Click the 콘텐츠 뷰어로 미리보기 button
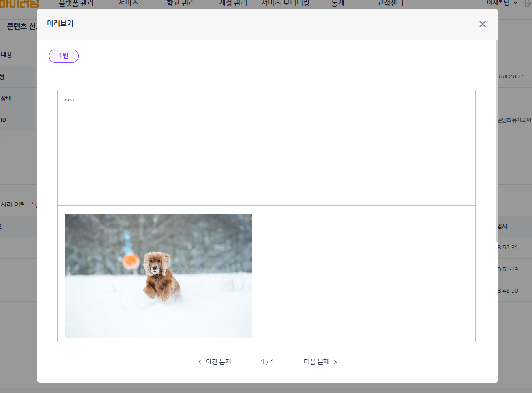Image resolution: width=532 pixels, height=393 pixels. point(515,120)
